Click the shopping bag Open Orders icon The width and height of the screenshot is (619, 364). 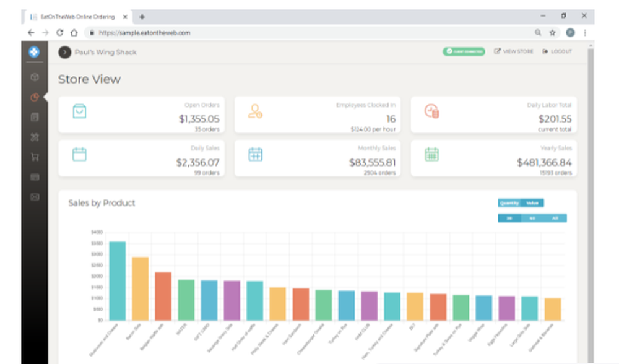point(79,111)
